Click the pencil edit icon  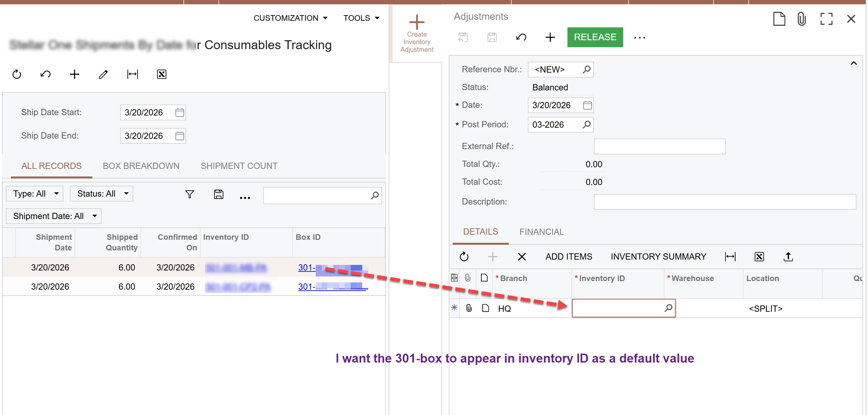click(103, 74)
